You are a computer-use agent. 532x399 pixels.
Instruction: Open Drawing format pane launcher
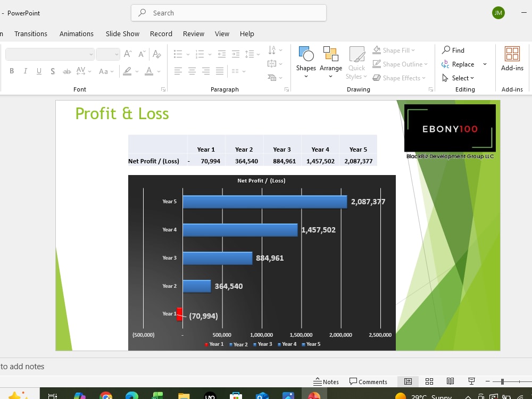click(x=431, y=89)
